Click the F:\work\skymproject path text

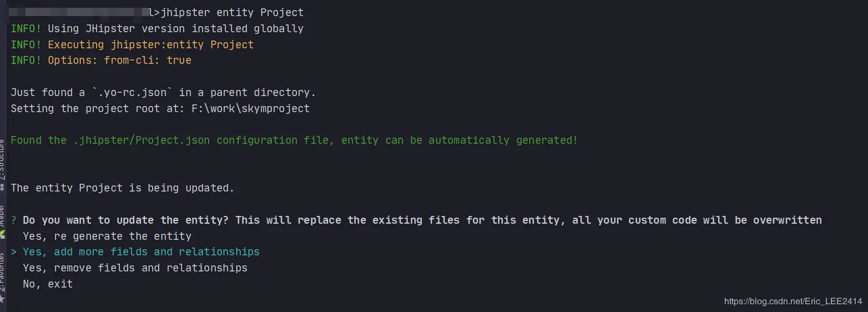(x=250, y=108)
